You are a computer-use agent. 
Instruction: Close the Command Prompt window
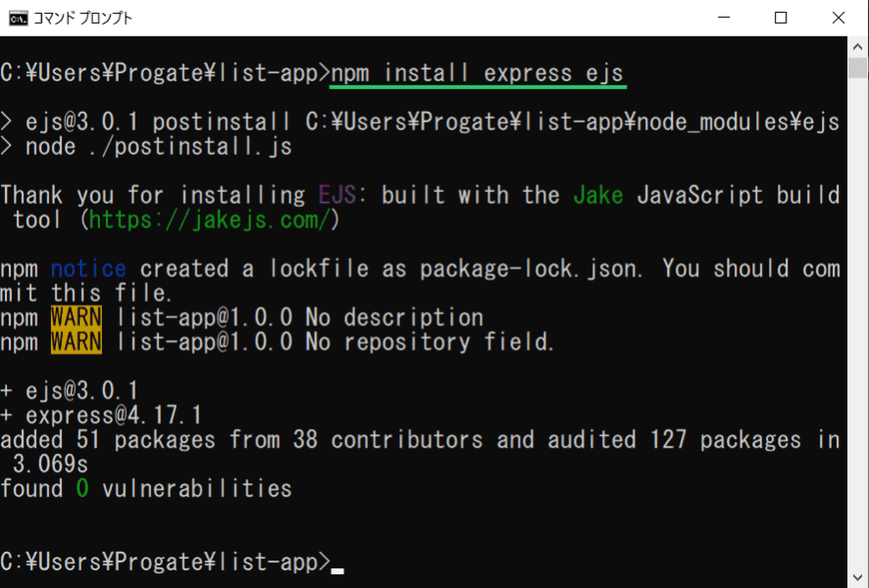838,18
